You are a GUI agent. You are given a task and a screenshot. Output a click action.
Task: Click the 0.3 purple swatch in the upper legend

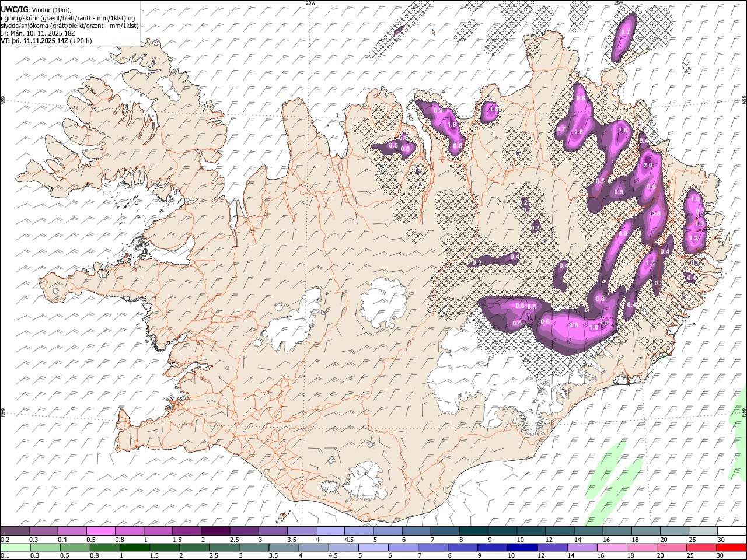click(x=44, y=531)
